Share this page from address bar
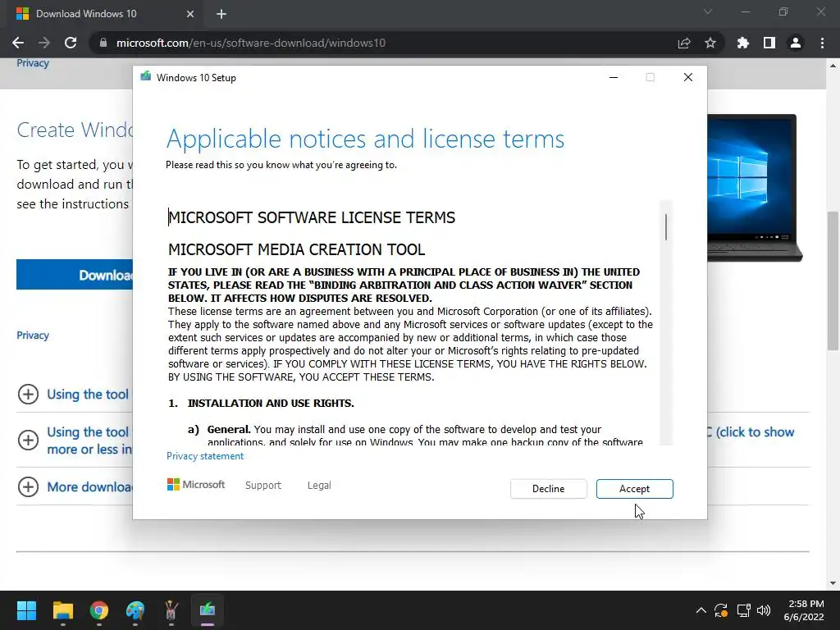 (684, 43)
